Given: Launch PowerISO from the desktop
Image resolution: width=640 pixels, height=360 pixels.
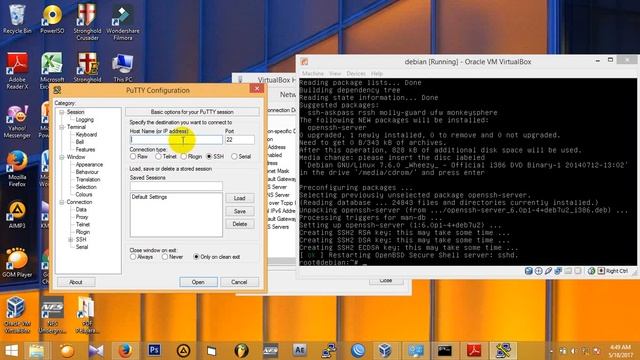Looking at the screenshot, I should 52,19.
